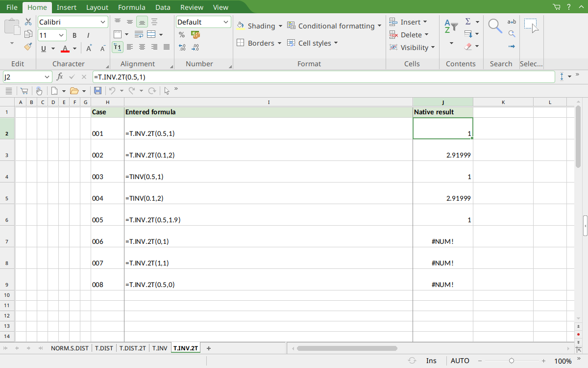Apply percent number format
The height and width of the screenshot is (368, 588).
(x=182, y=35)
